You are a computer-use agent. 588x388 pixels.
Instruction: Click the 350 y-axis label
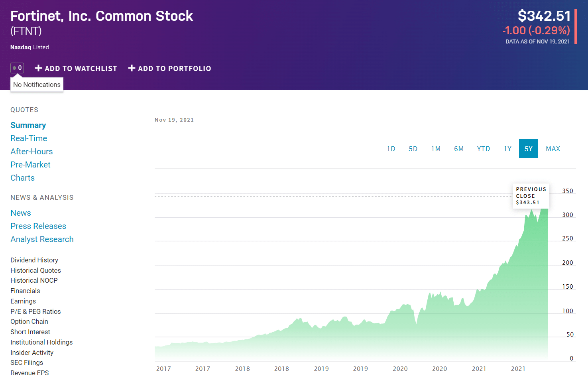pyautogui.click(x=568, y=191)
